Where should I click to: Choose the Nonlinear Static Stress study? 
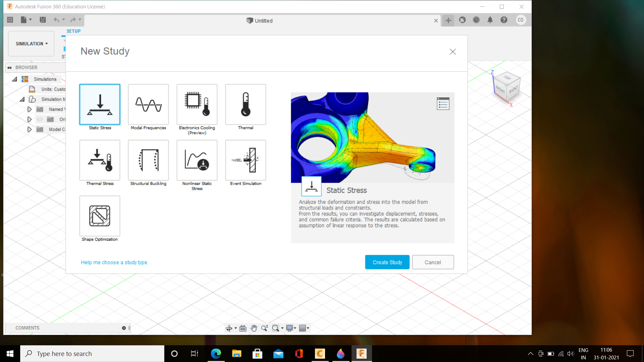[x=197, y=160]
